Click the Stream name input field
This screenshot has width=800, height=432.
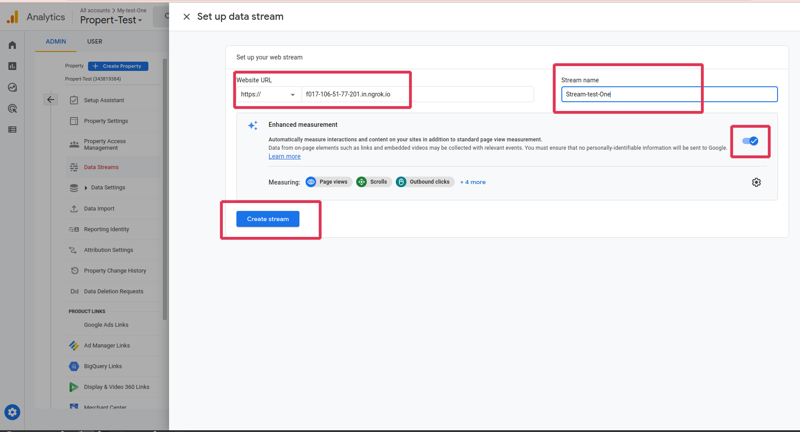(669, 94)
